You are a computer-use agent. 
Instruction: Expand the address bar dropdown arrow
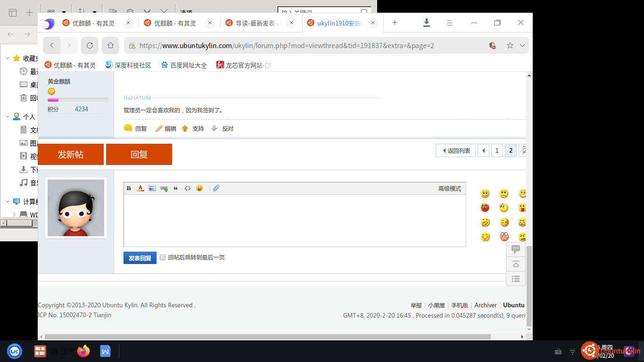[x=522, y=46]
